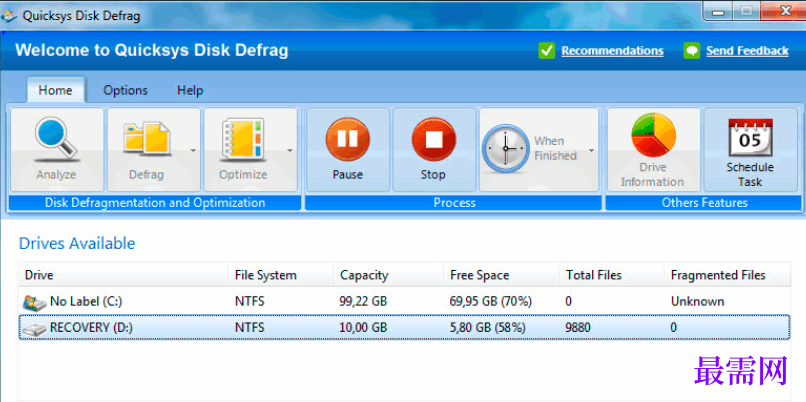Viewport: 806px width, 402px height.
Task: Click the RECOVERY D: drive icon
Action: (x=35, y=328)
